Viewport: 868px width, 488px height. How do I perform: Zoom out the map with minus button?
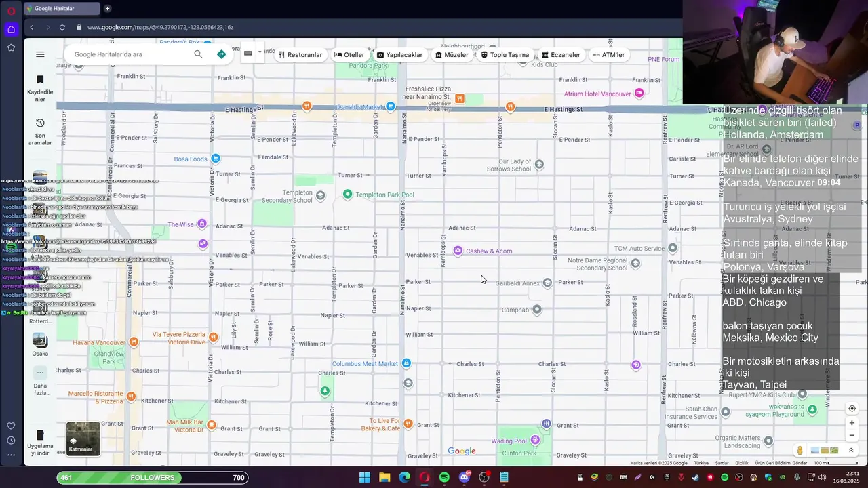click(x=852, y=436)
